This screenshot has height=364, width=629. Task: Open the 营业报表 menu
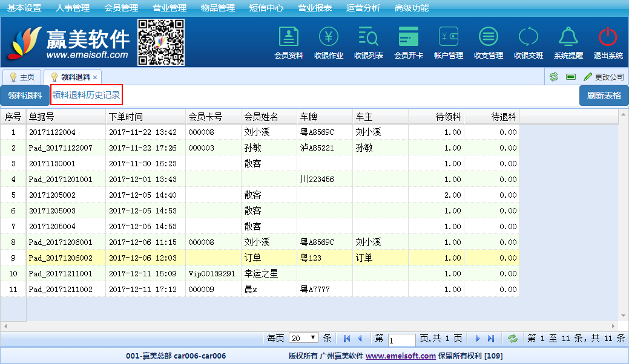(315, 8)
